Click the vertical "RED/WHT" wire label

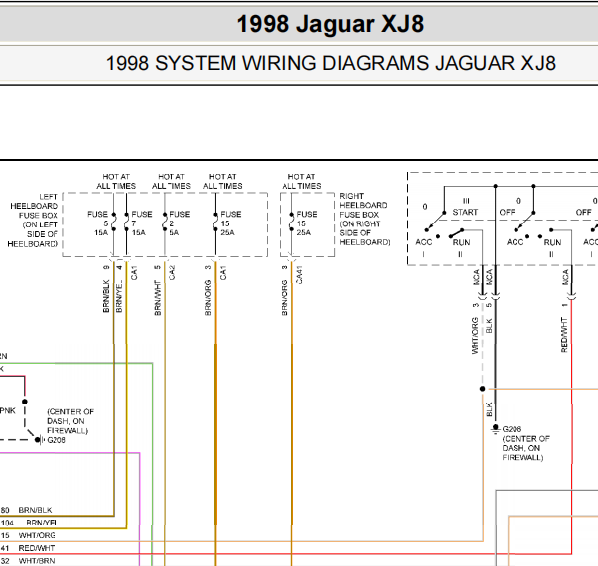564,334
